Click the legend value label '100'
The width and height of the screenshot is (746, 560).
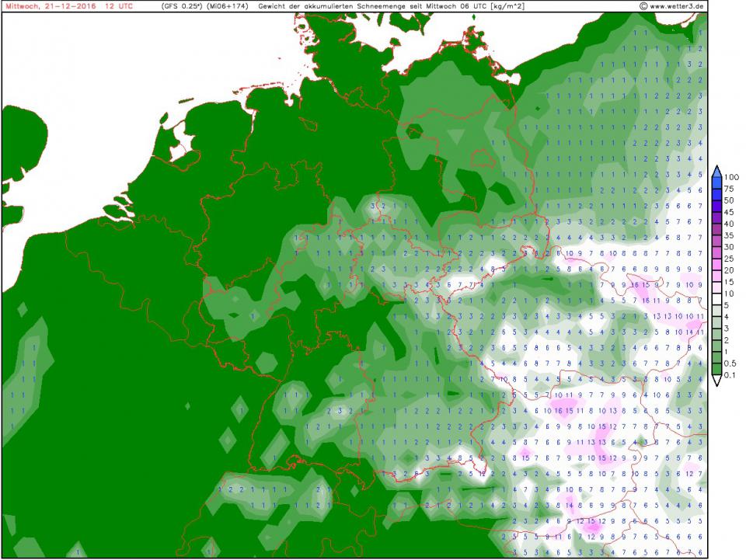click(731, 177)
